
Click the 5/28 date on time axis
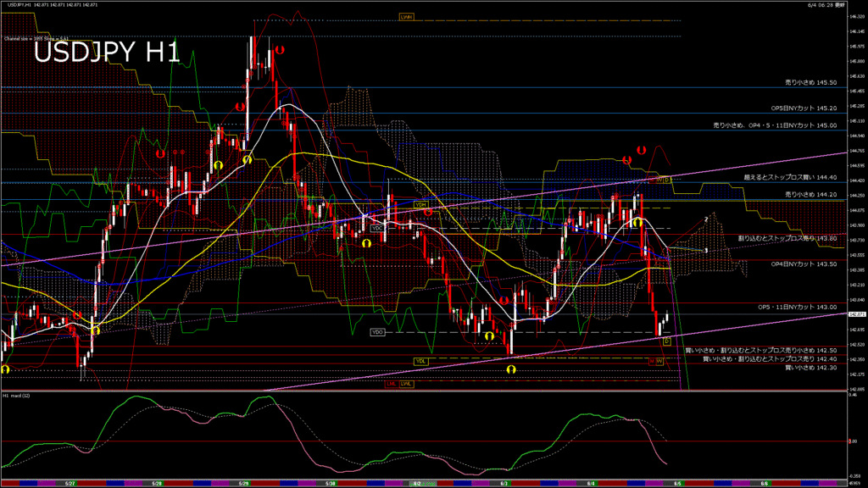[x=157, y=484]
